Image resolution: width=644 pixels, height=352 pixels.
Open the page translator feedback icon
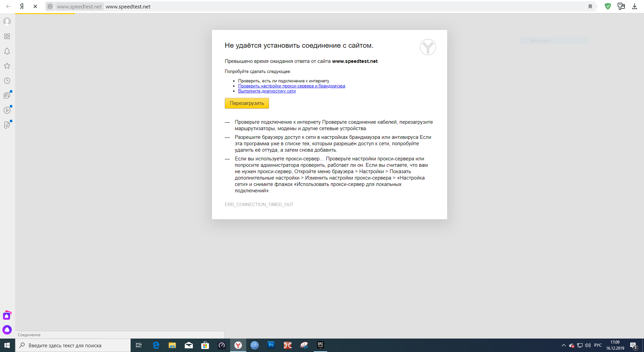click(x=621, y=6)
